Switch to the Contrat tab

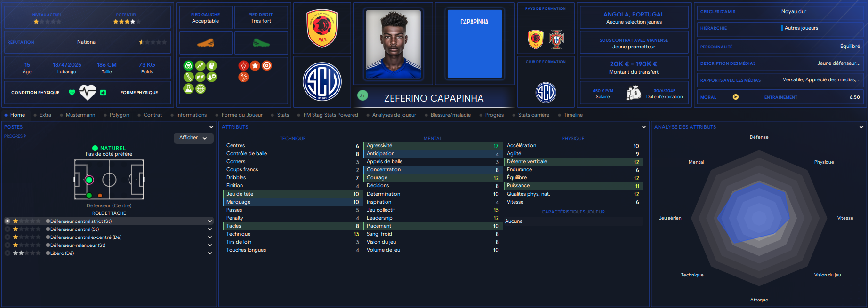pos(153,115)
